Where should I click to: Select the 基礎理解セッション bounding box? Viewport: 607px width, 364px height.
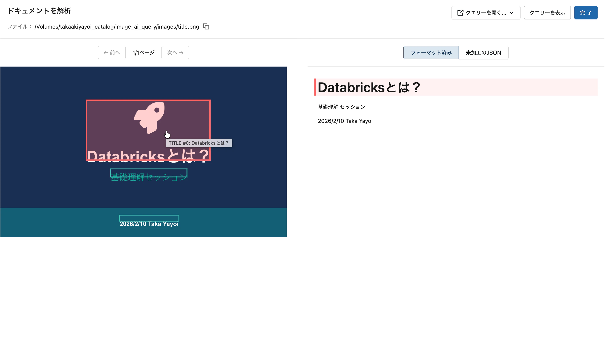tap(148, 173)
